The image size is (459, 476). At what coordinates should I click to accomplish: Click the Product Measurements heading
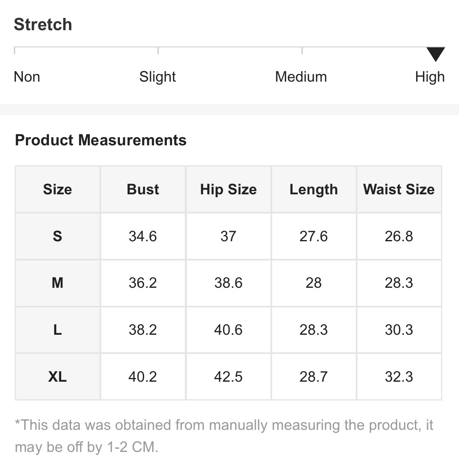101,140
